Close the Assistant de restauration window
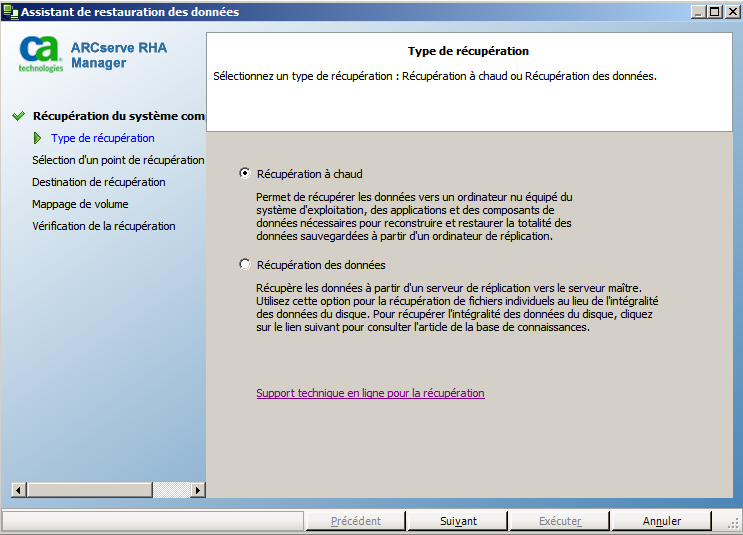Image resolution: width=743 pixels, height=535 pixels. click(x=733, y=11)
